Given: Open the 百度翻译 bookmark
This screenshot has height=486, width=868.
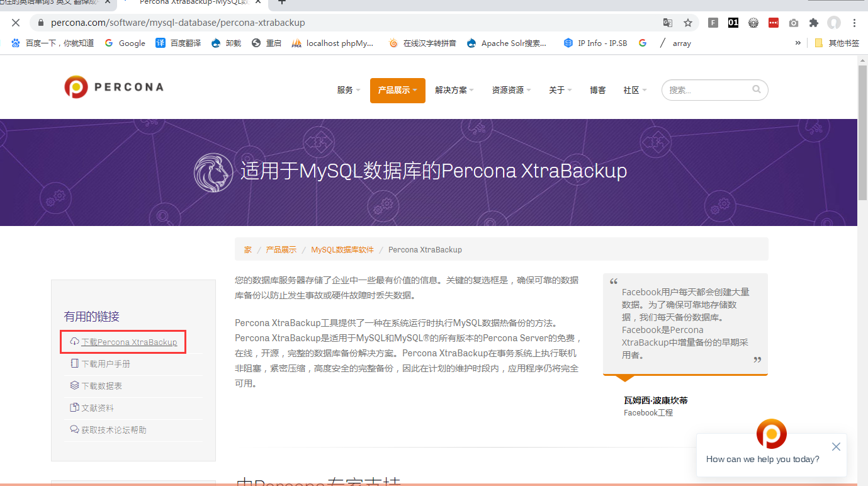Looking at the screenshot, I should point(178,43).
